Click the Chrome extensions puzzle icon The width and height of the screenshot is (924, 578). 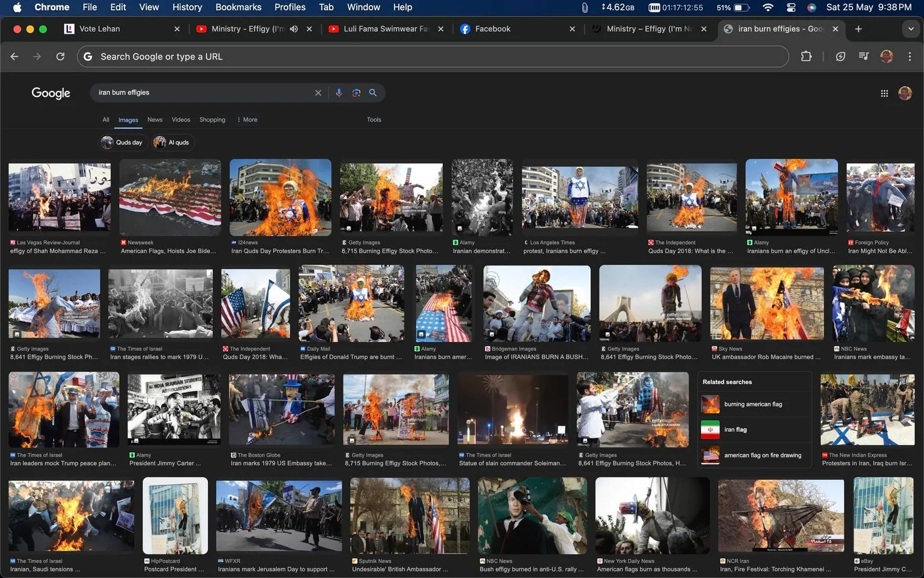806,56
